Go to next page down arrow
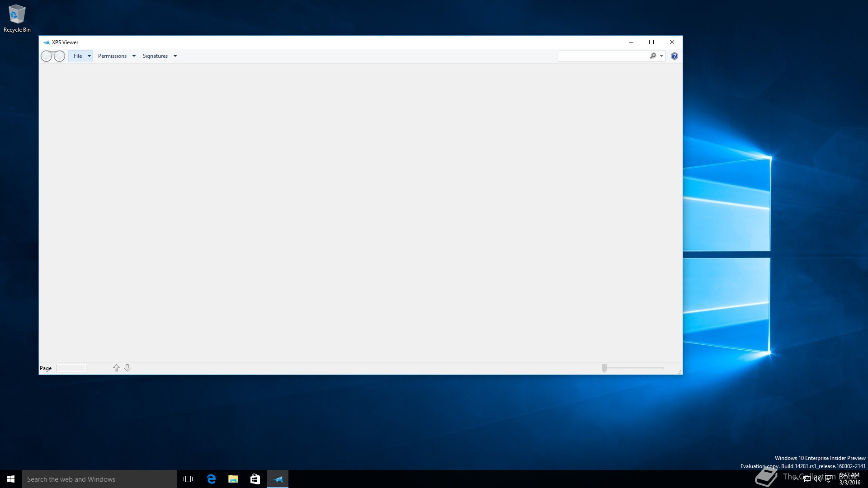This screenshot has width=868, height=488. click(127, 368)
